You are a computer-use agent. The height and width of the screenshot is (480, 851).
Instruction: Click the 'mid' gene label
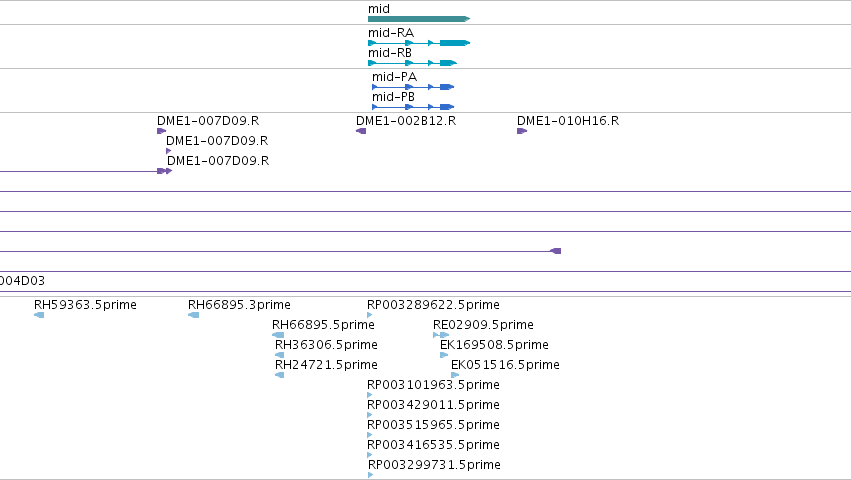pyautogui.click(x=379, y=9)
